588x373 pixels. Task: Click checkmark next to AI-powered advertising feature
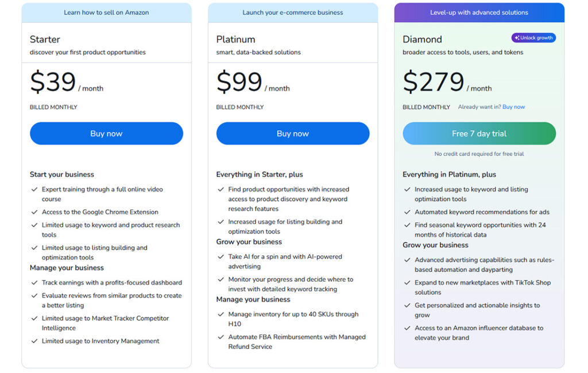pyautogui.click(x=221, y=257)
